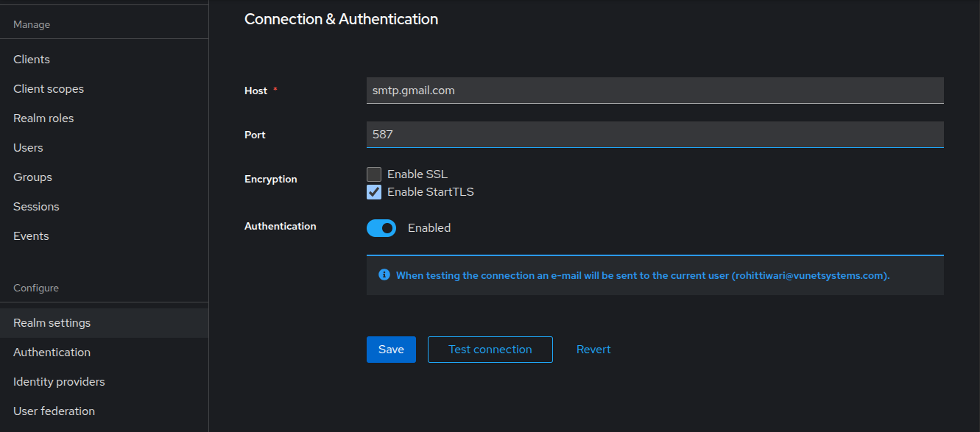Click into the Port input field
Viewport: 980px width, 432px height.
[x=655, y=135]
